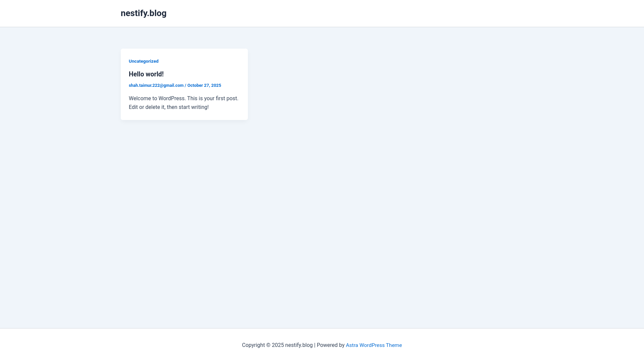Click 'start writing!' in the post excerpt

point(194,107)
